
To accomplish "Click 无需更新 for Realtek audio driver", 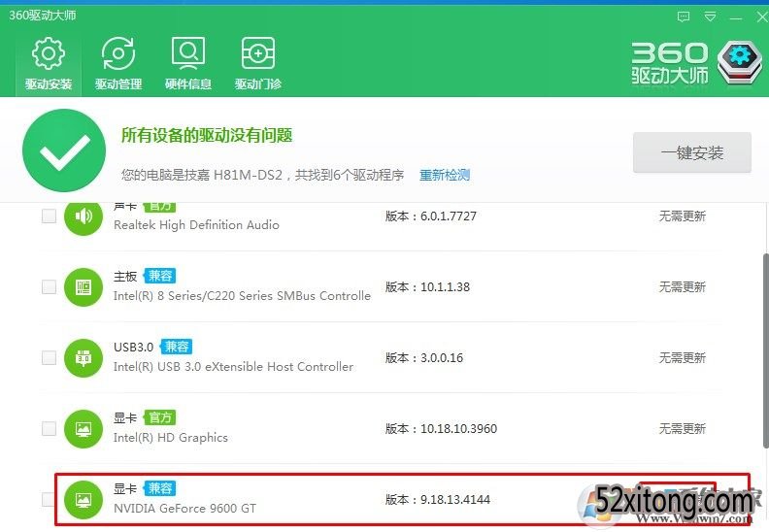I will click(x=683, y=216).
